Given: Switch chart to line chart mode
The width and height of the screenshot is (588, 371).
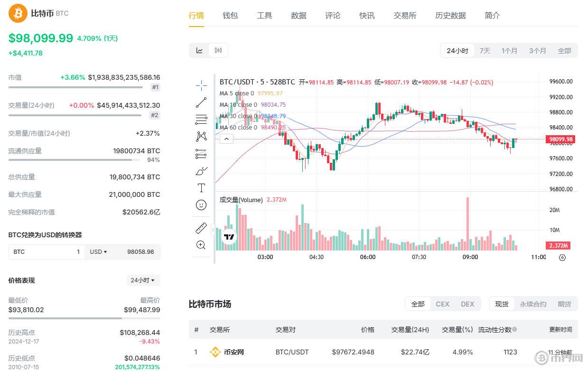Looking at the screenshot, I should (x=200, y=50).
